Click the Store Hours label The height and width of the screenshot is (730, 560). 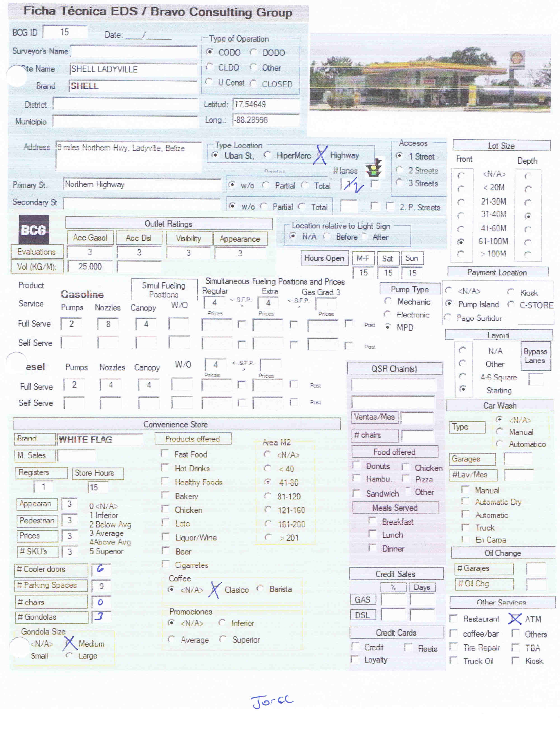pos(97,473)
